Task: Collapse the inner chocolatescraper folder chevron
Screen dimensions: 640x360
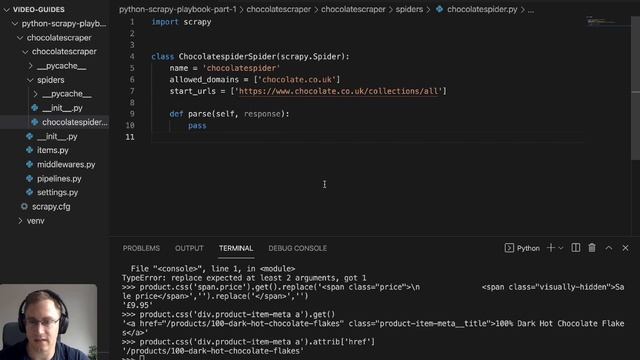Action: point(25,52)
